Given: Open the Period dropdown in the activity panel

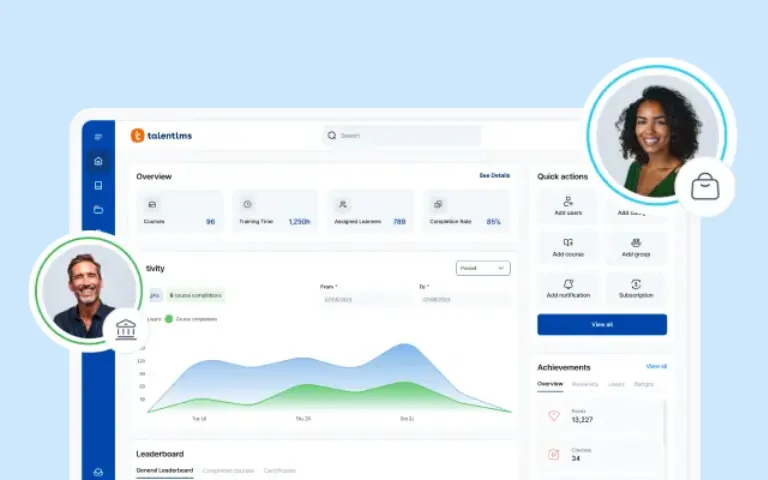Looking at the screenshot, I should (x=483, y=268).
